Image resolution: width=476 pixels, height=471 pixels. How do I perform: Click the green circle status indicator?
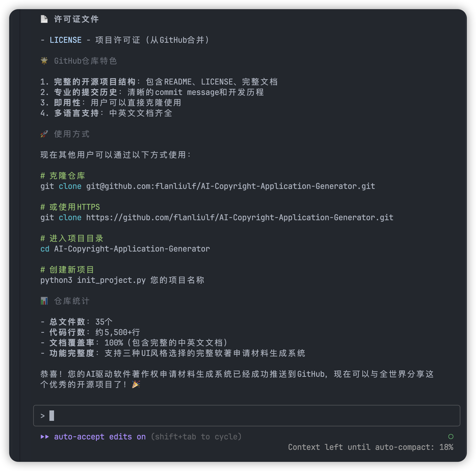pos(451,437)
